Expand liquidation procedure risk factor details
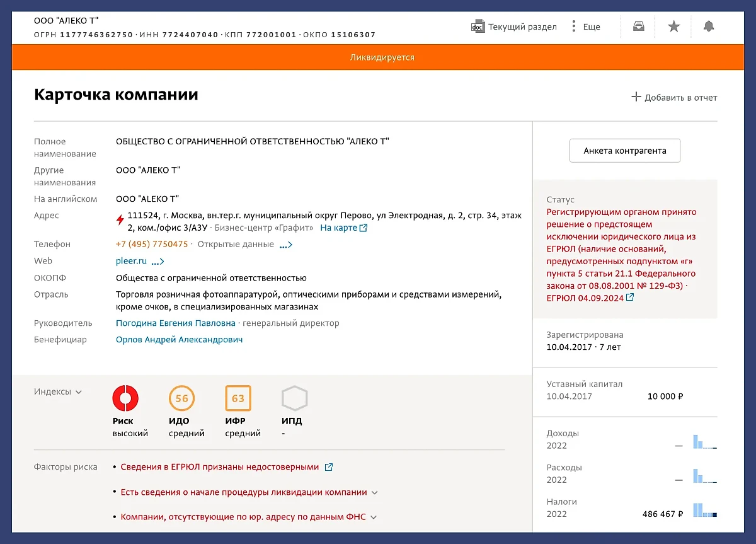756x544 pixels. [375, 492]
